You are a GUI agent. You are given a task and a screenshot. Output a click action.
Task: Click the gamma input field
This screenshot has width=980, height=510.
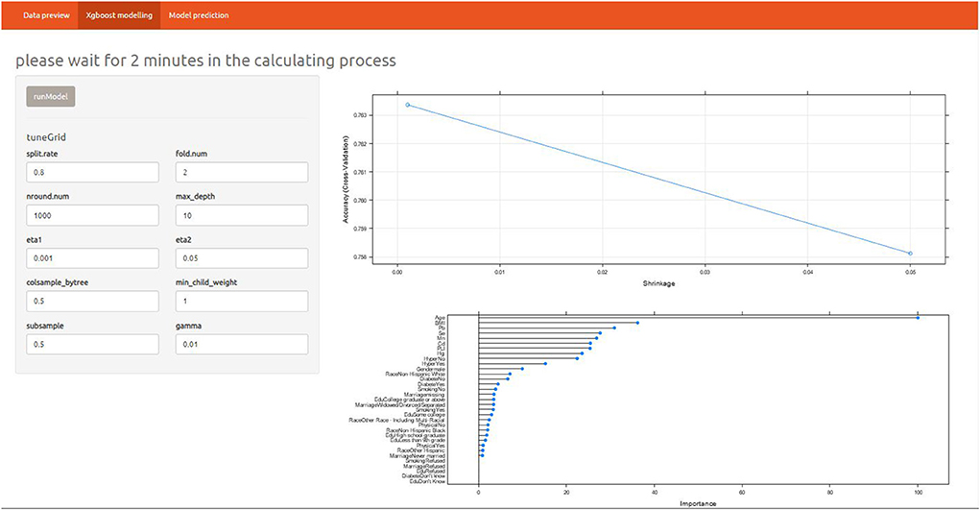pyautogui.click(x=242, y=344)
